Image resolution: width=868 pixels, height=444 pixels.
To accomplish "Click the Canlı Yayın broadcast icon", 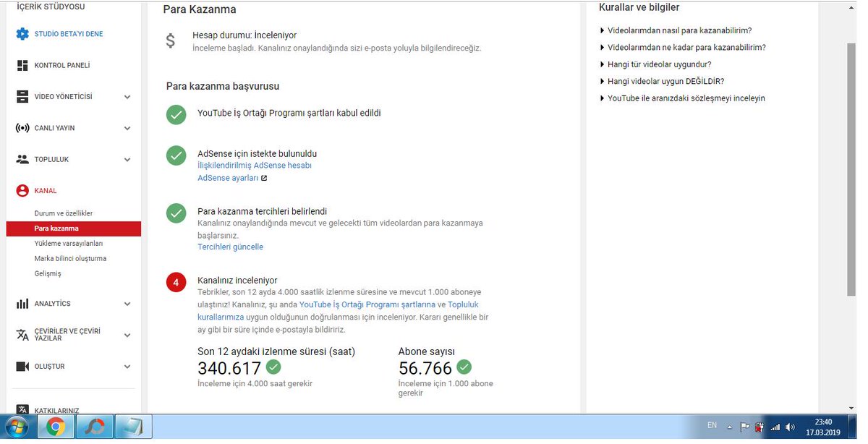I will tap(22, 128).
